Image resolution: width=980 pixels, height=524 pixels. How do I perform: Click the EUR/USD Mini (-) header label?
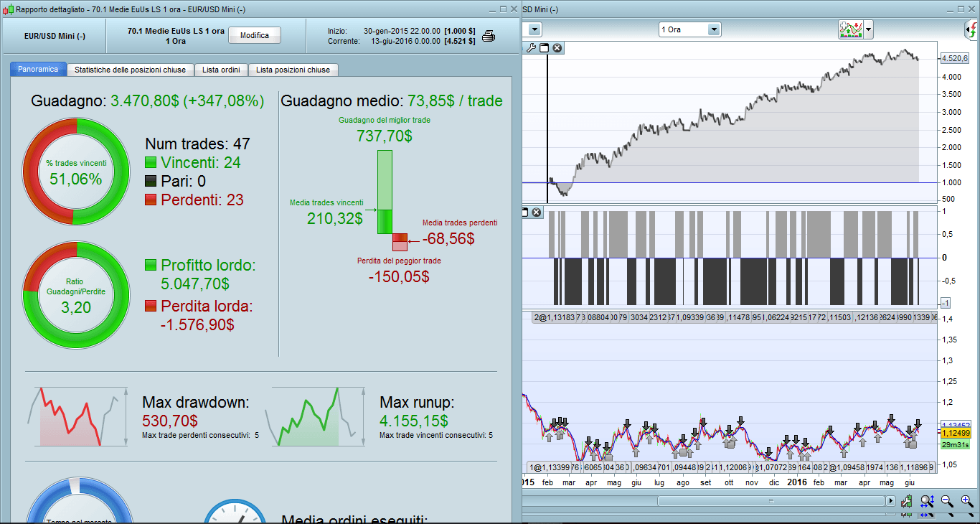pyautogui.click(x=55, y=36)
